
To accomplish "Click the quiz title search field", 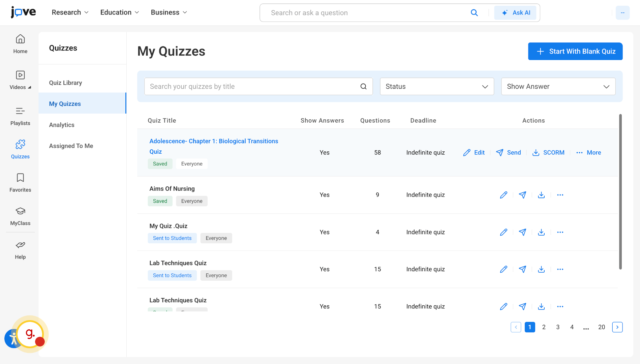I will 253,87.
